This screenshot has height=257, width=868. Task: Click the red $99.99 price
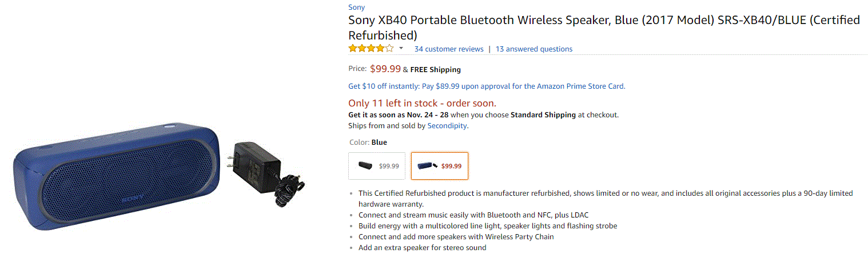[385, 69]
